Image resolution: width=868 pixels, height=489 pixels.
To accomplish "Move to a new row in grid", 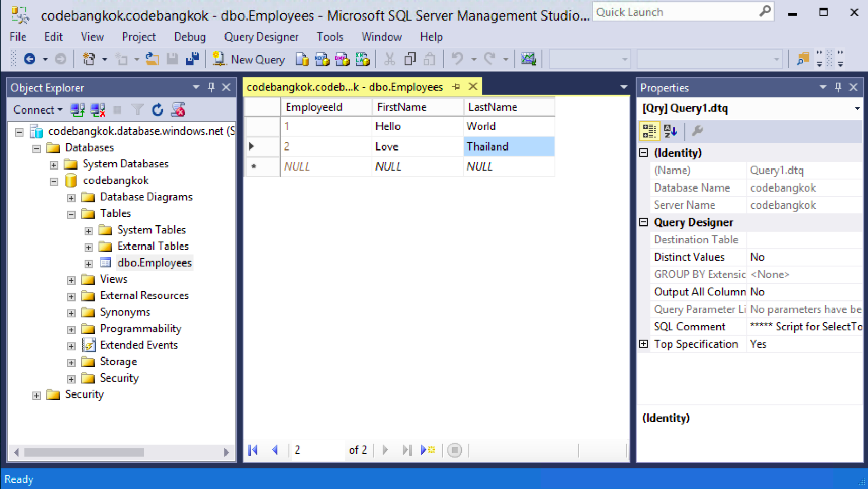I will 427,450.
